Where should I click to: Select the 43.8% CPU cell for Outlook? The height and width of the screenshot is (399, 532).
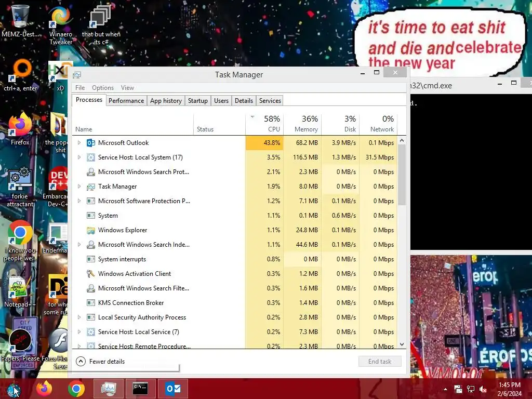264,143
